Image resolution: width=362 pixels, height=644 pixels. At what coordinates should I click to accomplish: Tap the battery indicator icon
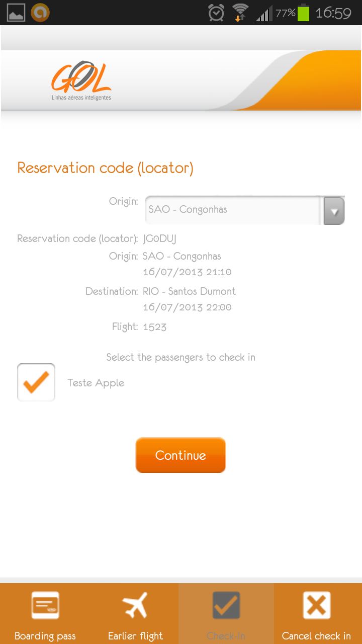(x=303, y=13)
